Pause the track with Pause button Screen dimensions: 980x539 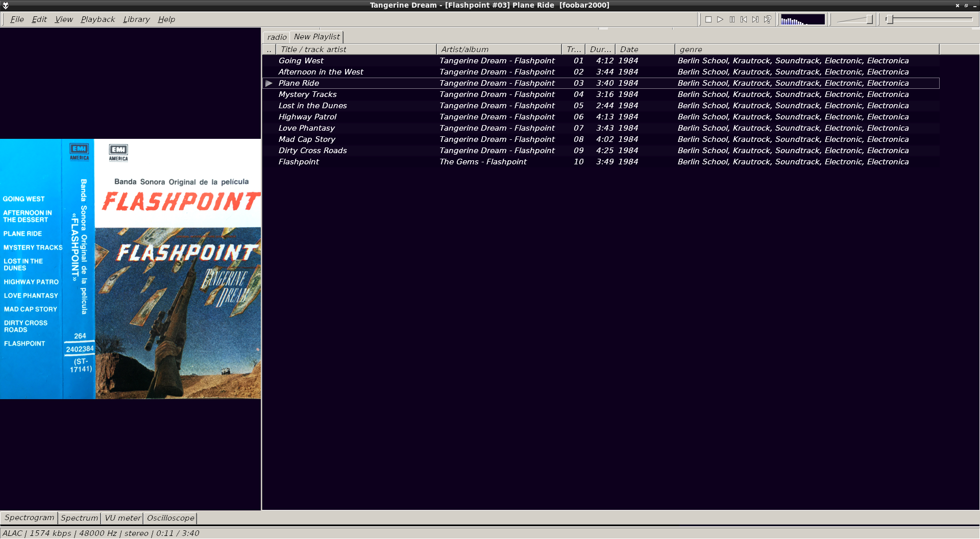point(732,19)
